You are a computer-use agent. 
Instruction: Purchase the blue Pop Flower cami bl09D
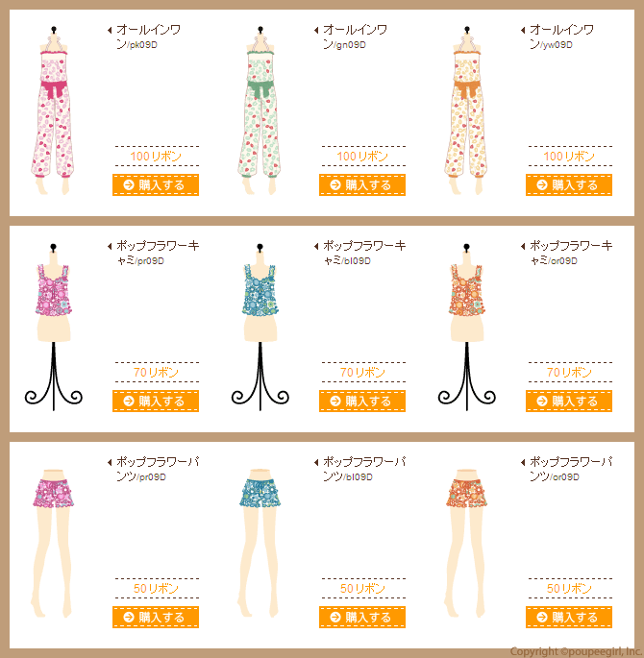[362, 401]
